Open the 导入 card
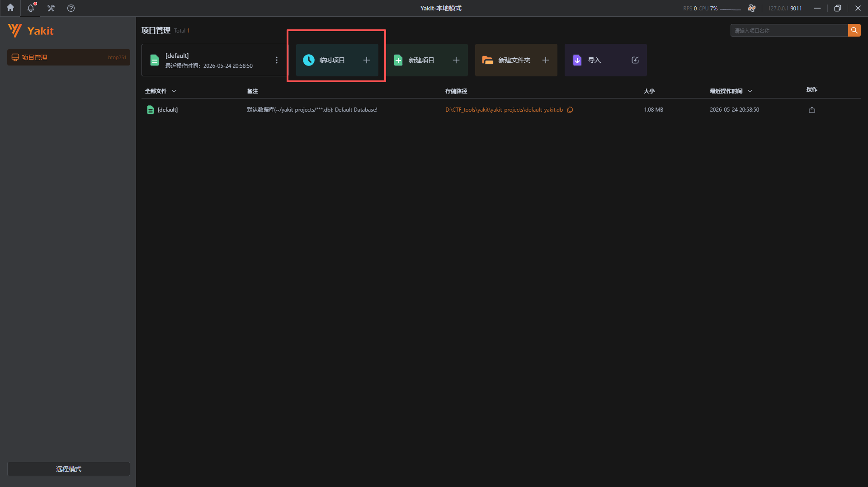The width and height of the screenshot is (868, 487). pos(606,60)
